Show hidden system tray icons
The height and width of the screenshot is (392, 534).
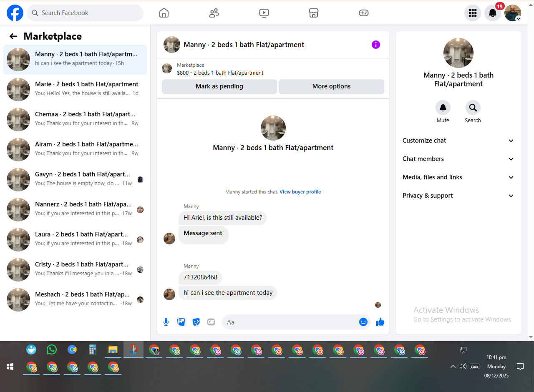[453, 367]
